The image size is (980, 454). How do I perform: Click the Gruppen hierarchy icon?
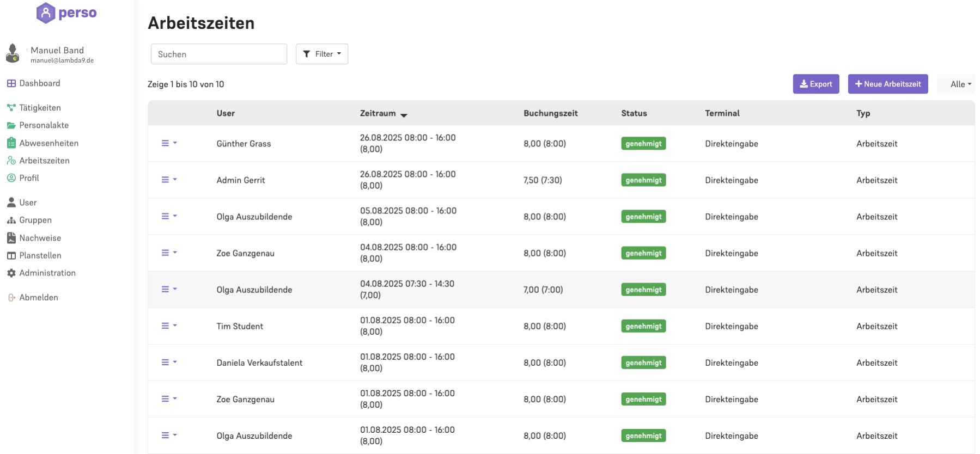coord(11,220)
